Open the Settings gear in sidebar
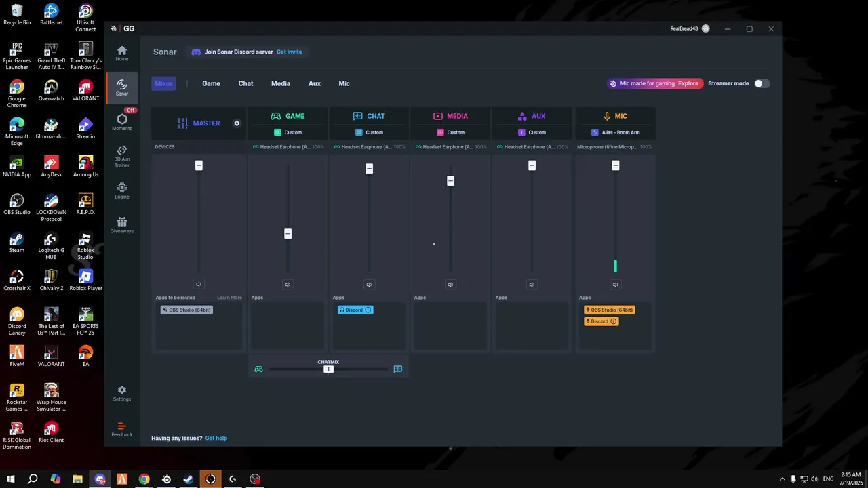The height and width of the screenshot is (488, 868). 122,393
